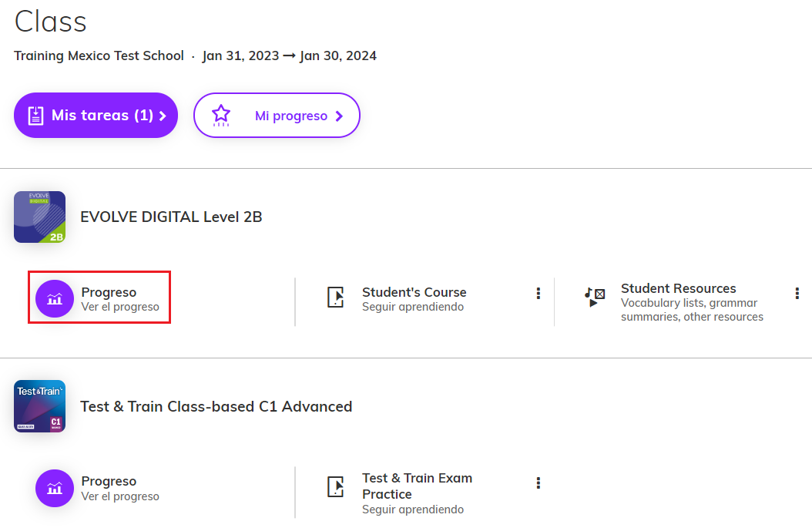The height and width of the screenshot is (528, 812).
Task: Select the Student Resources title
Action: (x=678, y=288)
